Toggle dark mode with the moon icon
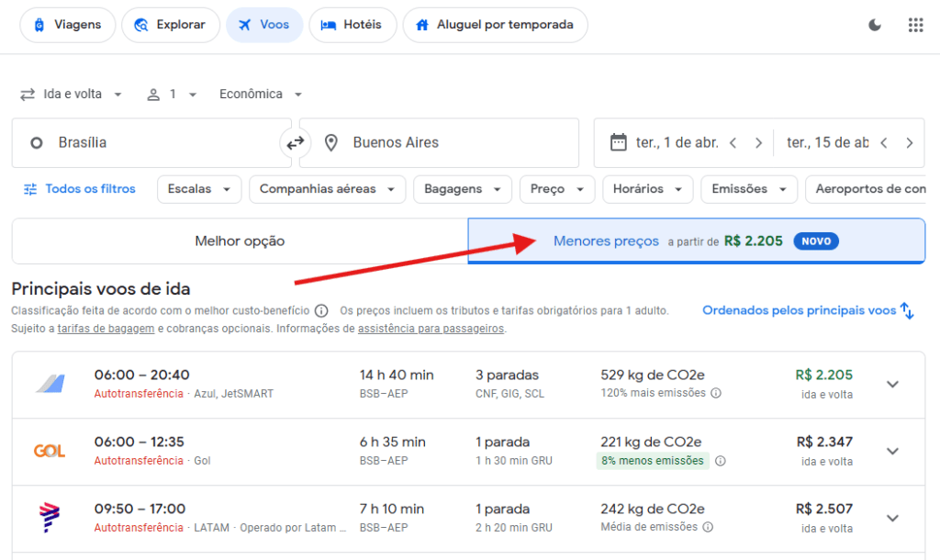This screenshot has height=560, width=940. 875,25
